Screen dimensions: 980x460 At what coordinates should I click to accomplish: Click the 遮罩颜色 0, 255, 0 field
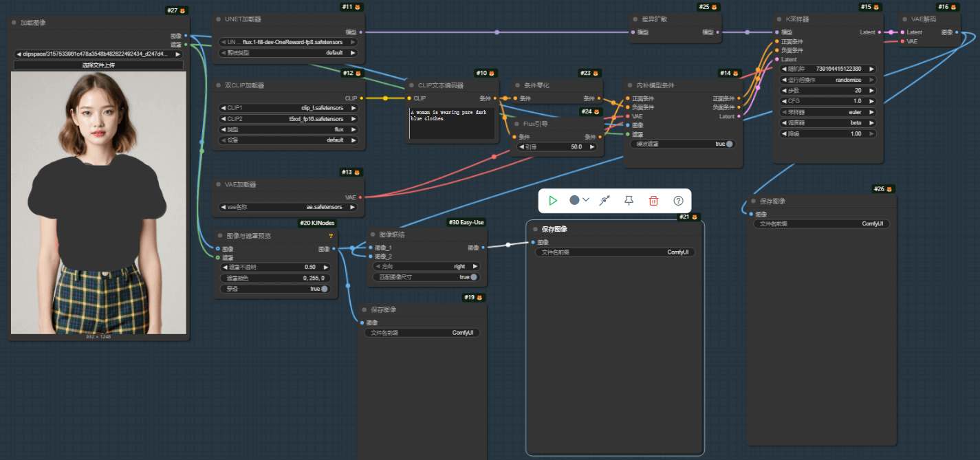tap(275, 278)
